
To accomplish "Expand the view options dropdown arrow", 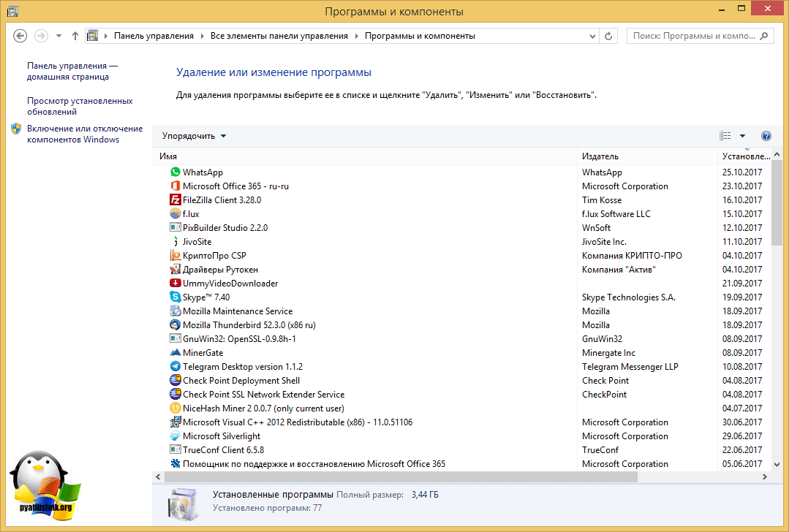I will (x=742, y=136).
